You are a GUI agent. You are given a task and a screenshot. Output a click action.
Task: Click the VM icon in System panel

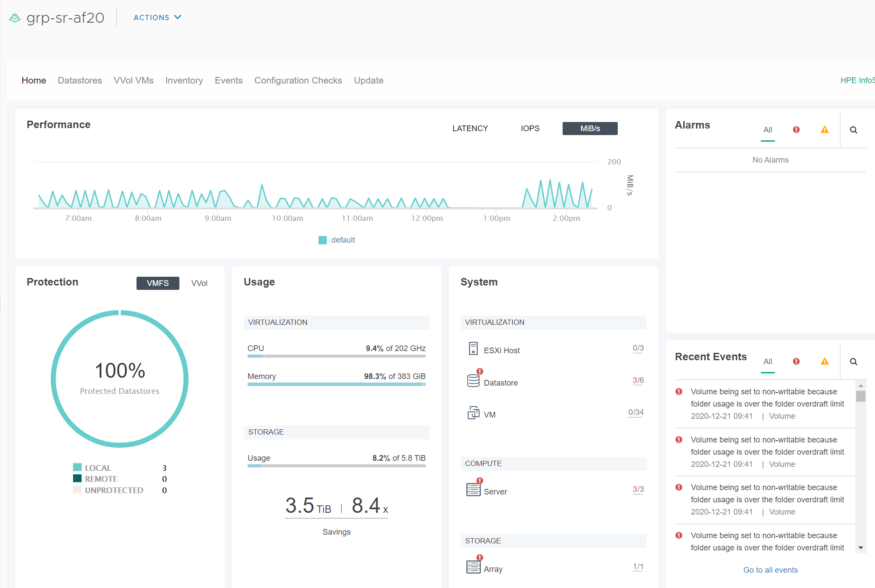[x=473, y=413]
